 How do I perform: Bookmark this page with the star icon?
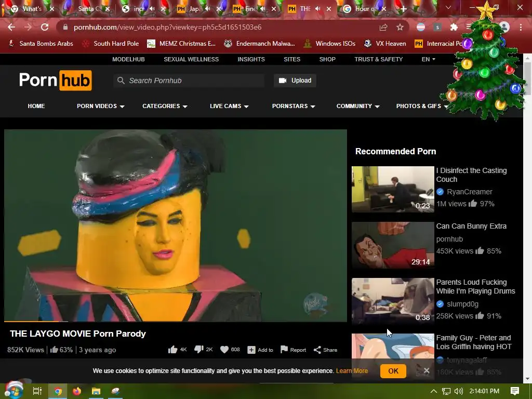[x=400, y=27]
